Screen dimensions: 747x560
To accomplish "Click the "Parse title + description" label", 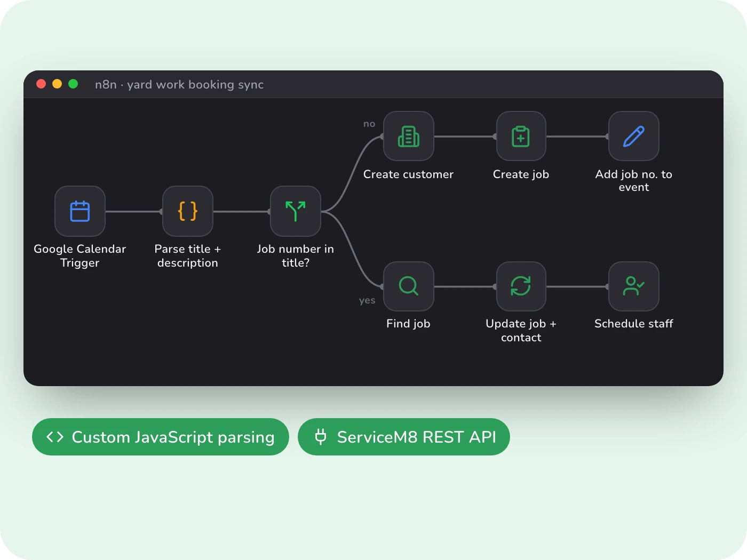I will coord(188,256).
